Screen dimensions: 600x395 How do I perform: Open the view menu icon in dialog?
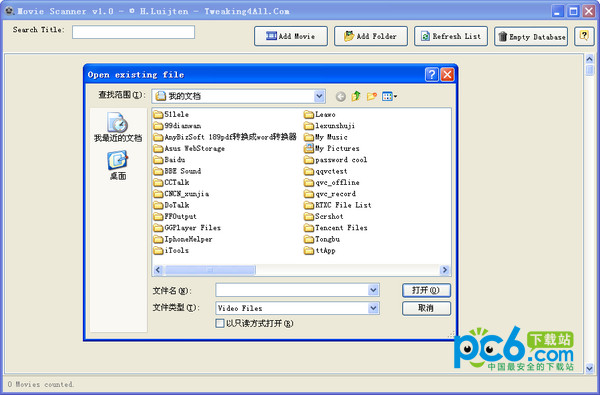coord(390,96)
